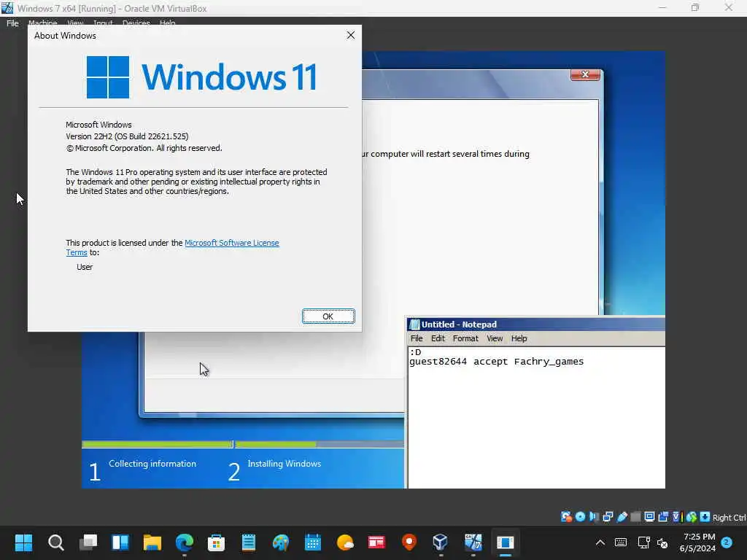Switch to Windows 7 VM taskbar icon

coord(473,542)
